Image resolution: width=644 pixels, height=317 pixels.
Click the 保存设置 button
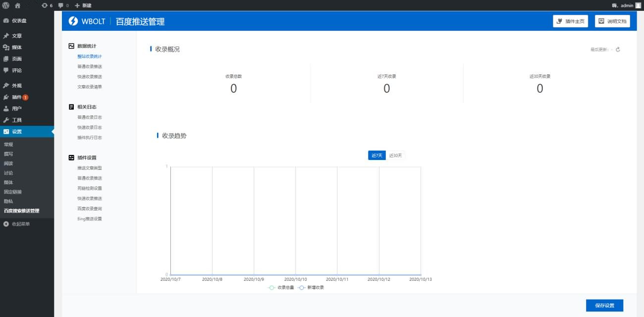coord(604,306)
